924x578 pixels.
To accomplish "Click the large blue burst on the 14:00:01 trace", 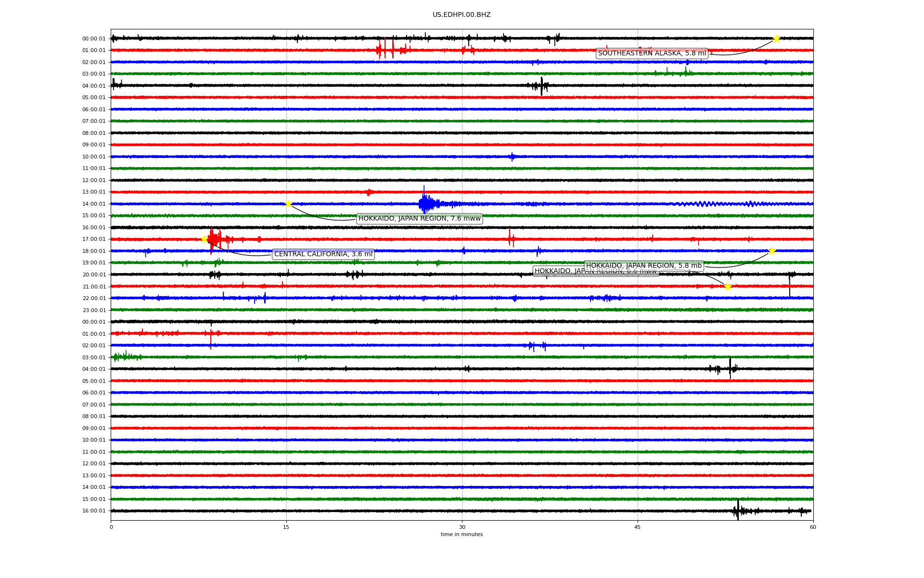I will [425, 203].
